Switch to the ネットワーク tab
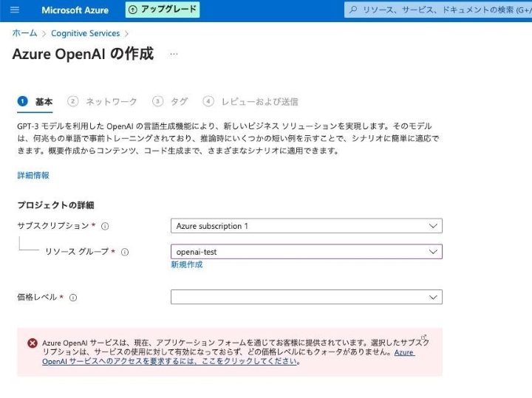Image resolution: width=532 pixels, height=398 pixels. tap(110, 102)
